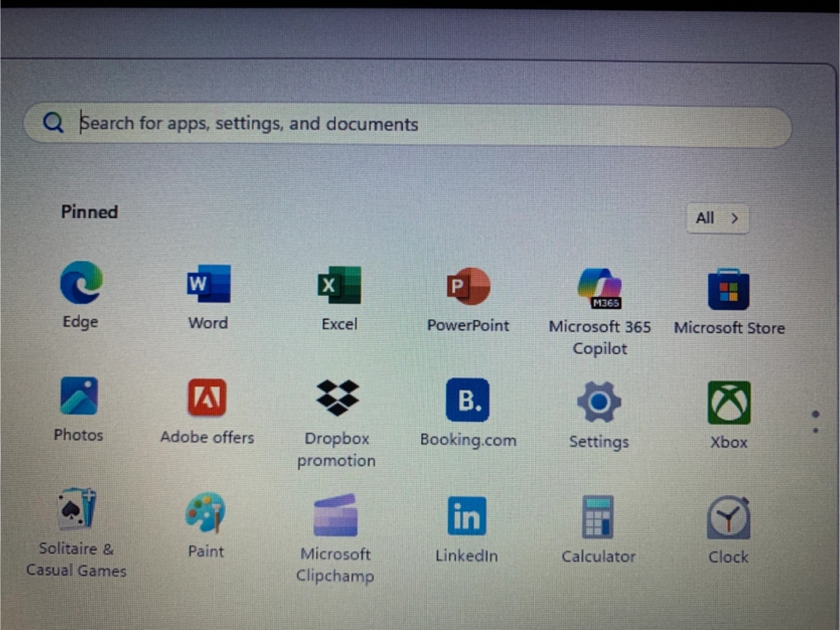The image size is (840, 630).
Task: Expand the All apps list
Action: (x=717, y=218)
